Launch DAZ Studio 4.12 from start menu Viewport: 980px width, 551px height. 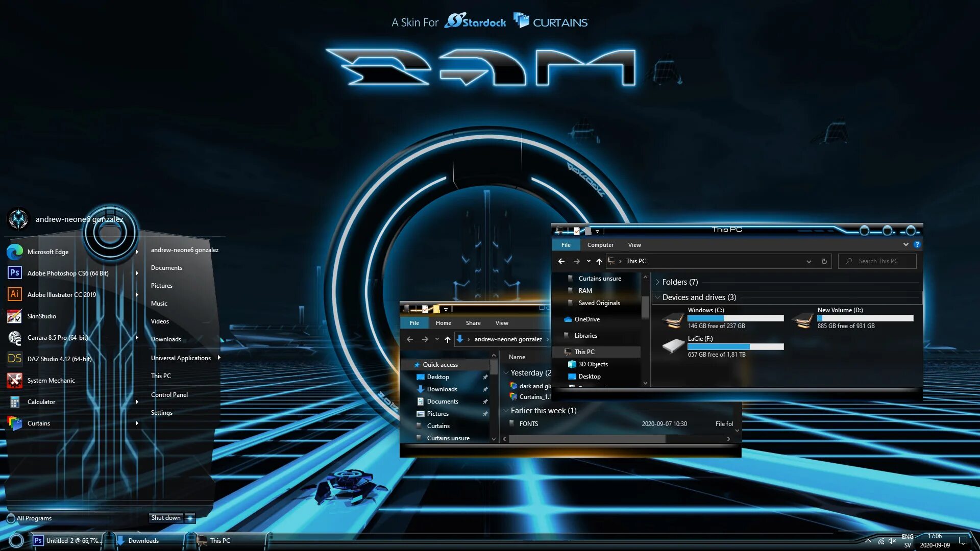[x=60, y=359]
